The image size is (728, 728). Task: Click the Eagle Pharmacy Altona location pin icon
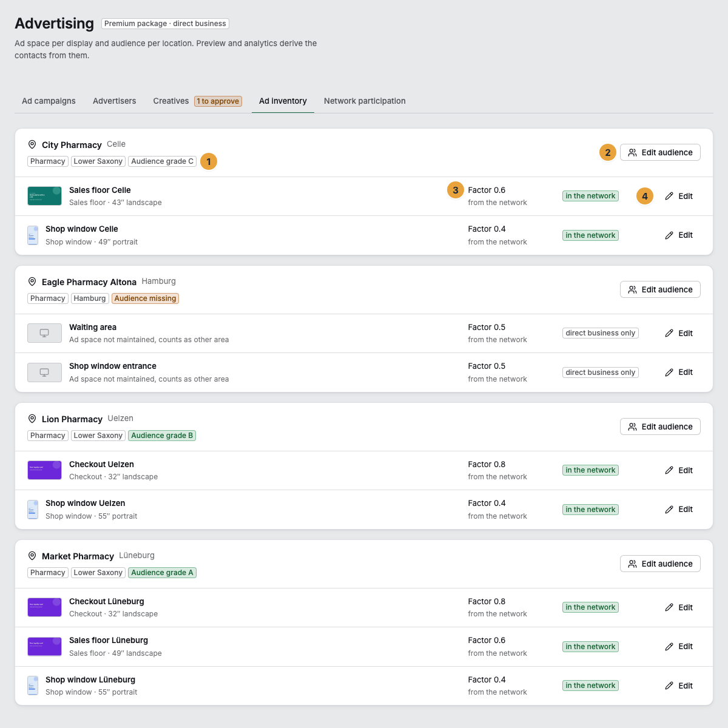(x=32, y=281)
